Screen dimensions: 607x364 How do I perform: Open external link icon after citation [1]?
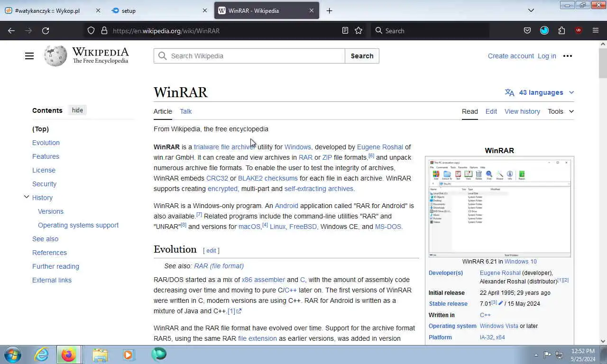point(239,311)
